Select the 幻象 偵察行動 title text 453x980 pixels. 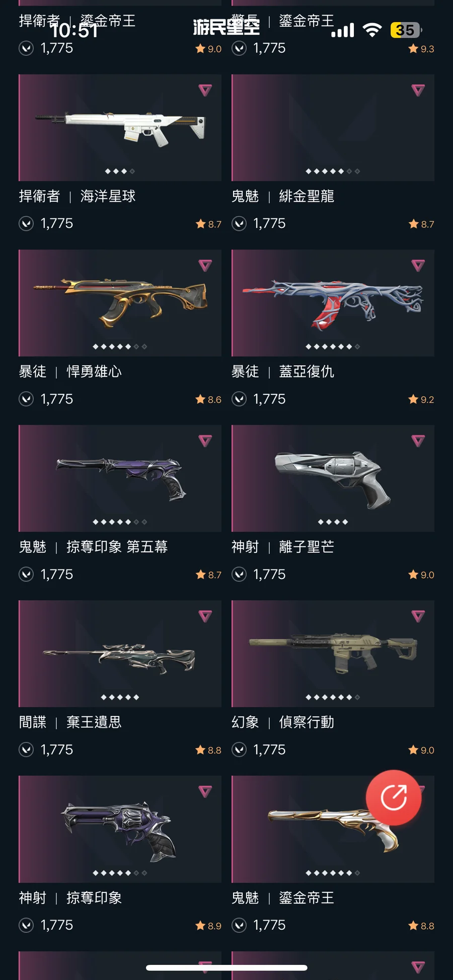[x=283, y=722]
